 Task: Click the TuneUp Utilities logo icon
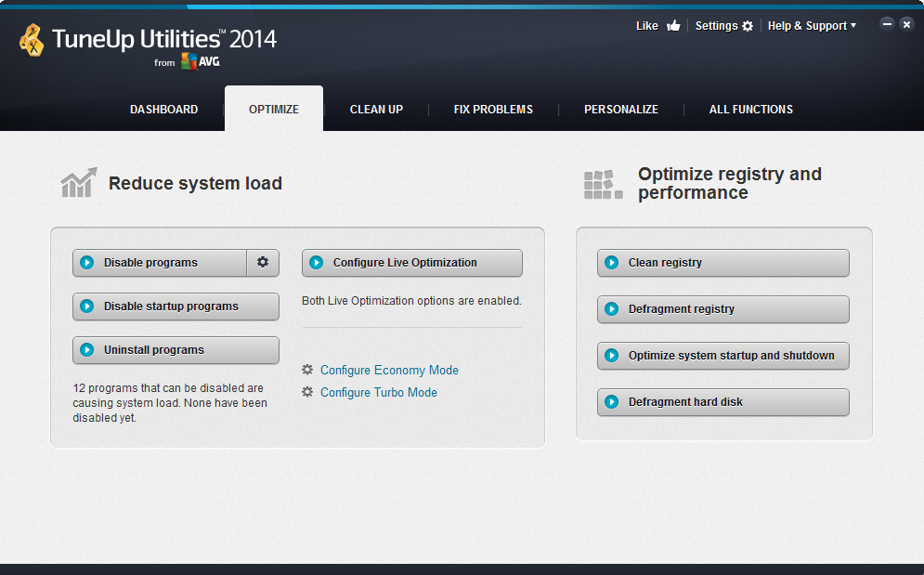(32, 40)
